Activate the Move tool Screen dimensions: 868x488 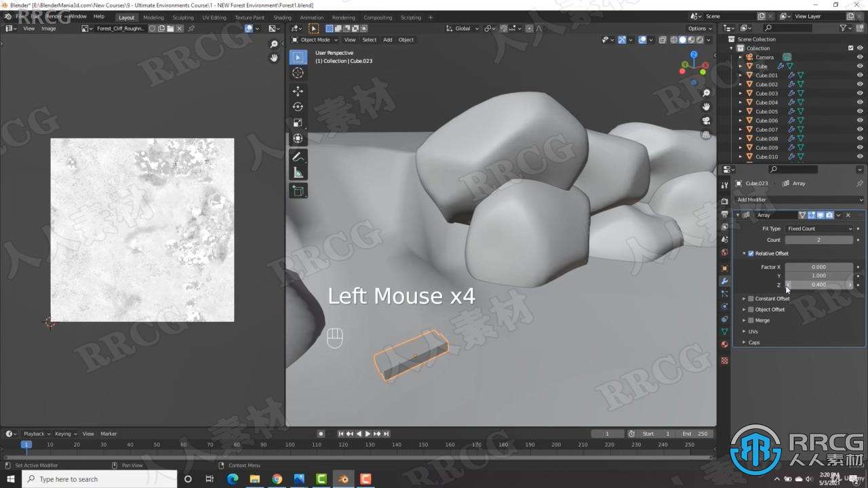pyautogui.click(x=298, y=91)
